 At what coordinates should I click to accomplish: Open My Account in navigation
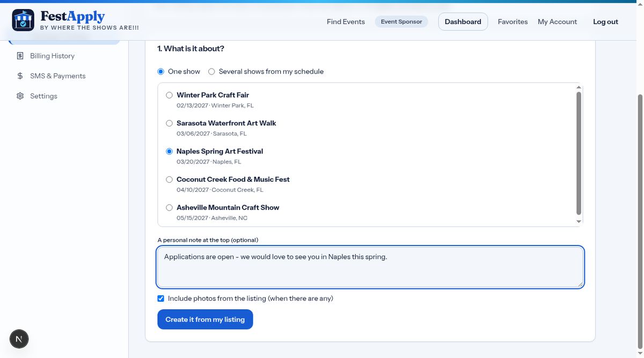[x=557, y=22]
